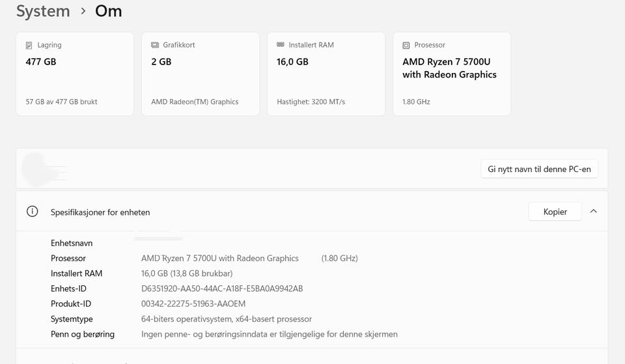Open the Installert RAM 16,0 GB card

[326, 74]
